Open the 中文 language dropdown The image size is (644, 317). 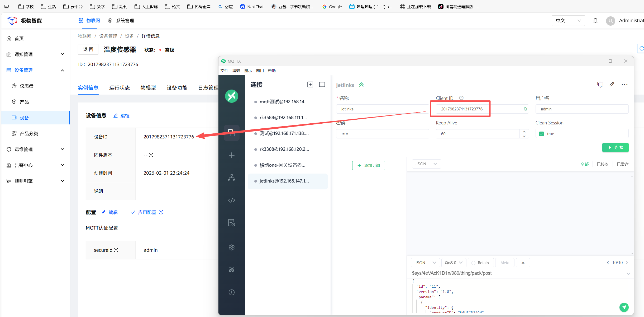[568, 21]
